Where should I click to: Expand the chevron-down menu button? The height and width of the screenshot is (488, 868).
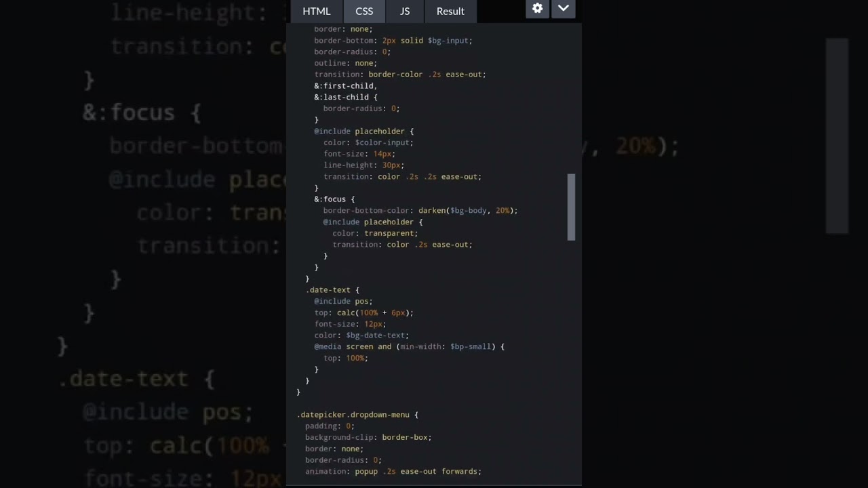pyautogui.click(x=564, y=8)
